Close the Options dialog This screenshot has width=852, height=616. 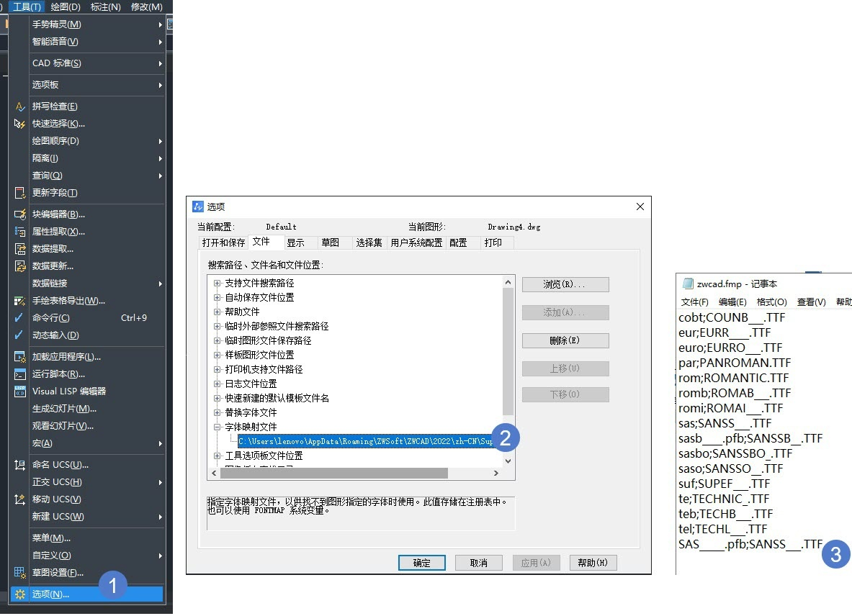[640, 207]
